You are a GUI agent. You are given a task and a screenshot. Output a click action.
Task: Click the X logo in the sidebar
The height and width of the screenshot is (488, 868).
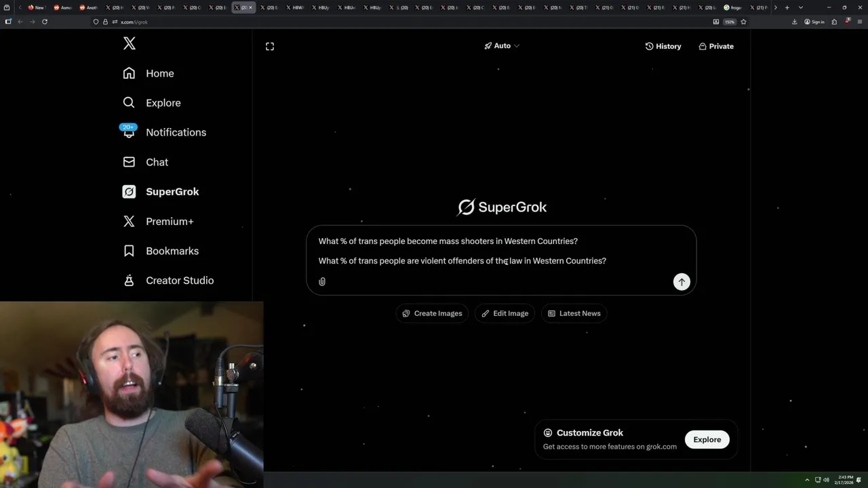(130, 43)
